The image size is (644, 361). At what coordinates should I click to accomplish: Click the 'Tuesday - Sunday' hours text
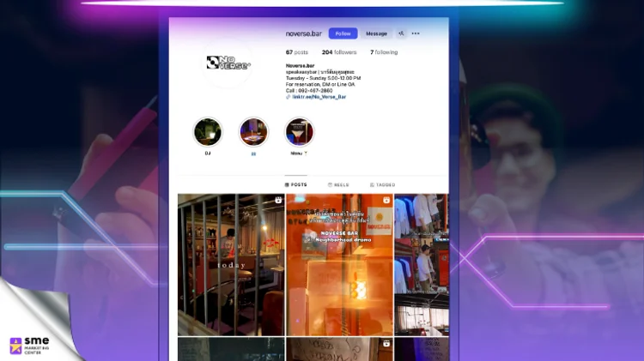(x=323, y=78)
